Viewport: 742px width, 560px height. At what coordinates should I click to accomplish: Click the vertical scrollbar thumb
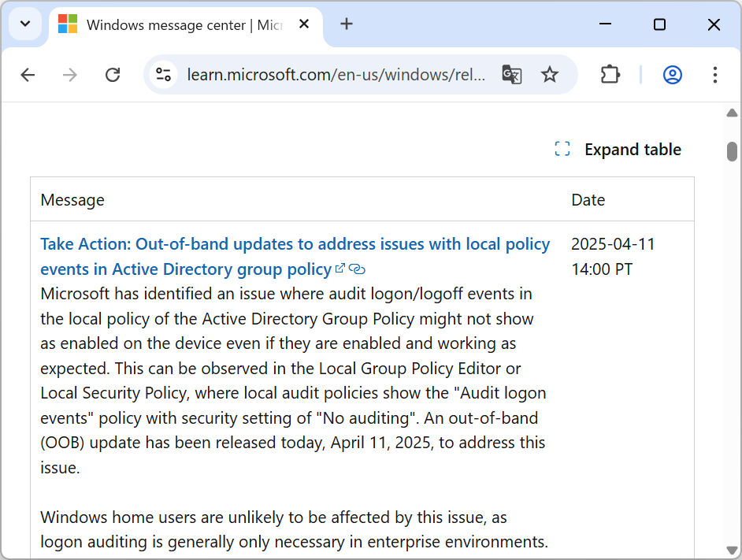(732, 151)
